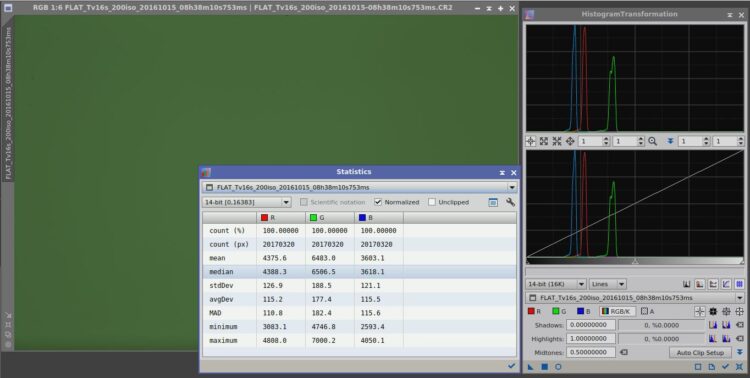This screenshot has height=378, width=750.
Task: Click the blue checkmark at Statistics bottom right
Action: click(x=511, y=366)
